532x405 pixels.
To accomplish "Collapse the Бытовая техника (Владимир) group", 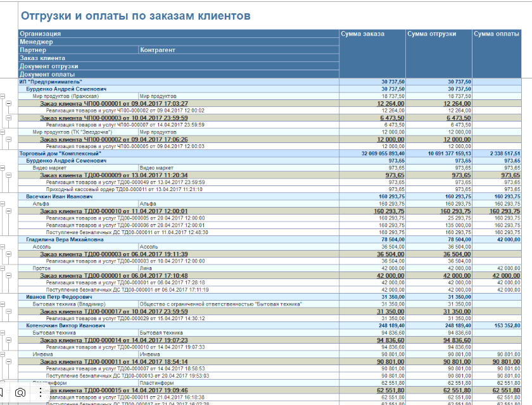I will (3, 304).
